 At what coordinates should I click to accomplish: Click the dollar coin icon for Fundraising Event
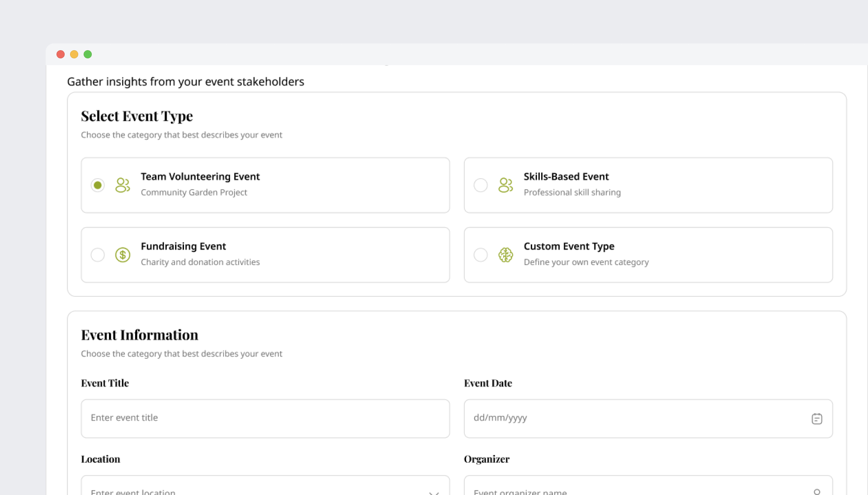123,255
